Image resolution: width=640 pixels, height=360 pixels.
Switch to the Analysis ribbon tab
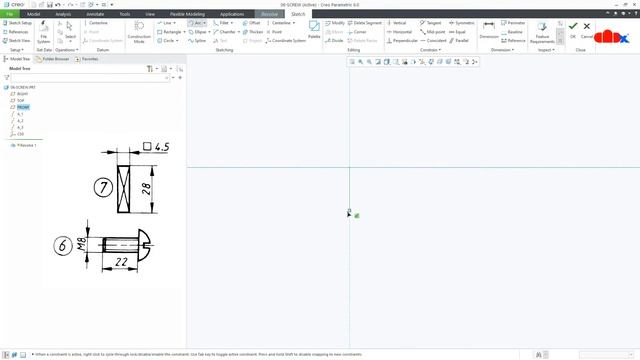tap(63, 14)
